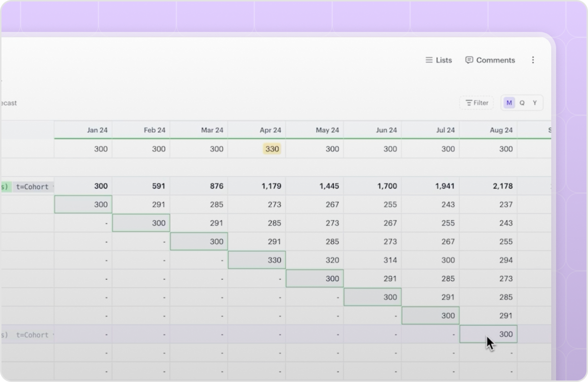This screenshot has height=382, width=588.
Task: Click the Comments speech bubble icon
Action: tap(469, 60)
